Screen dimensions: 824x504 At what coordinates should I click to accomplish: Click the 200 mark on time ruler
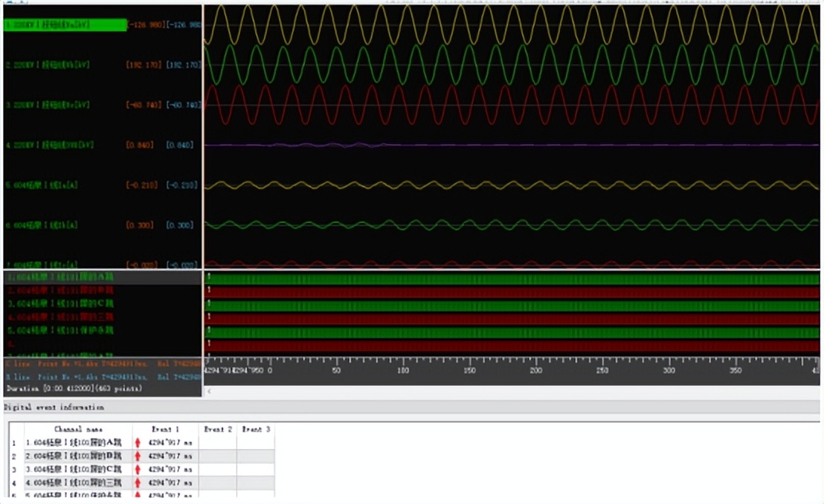536,369
